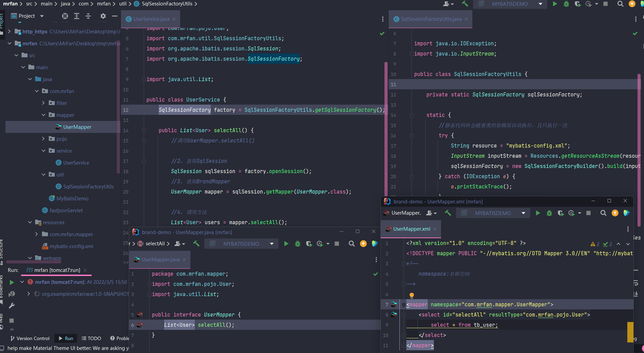Click Project tree horizontal scrollbar

point(34,262)
